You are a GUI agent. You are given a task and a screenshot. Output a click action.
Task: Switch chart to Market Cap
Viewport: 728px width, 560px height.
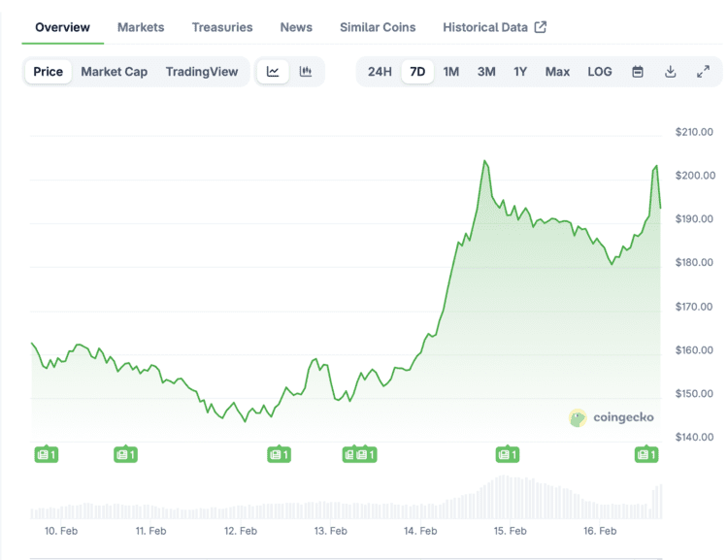[115, 72]
